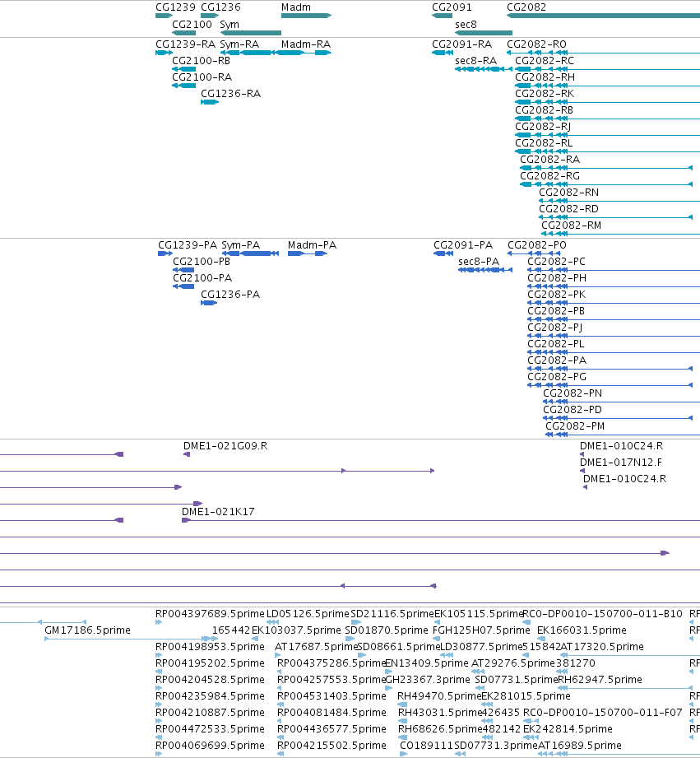Viewport: 700px width, 758px height.
Task: Select the CG1239 gene label
Action: click(x=175, y=7)
